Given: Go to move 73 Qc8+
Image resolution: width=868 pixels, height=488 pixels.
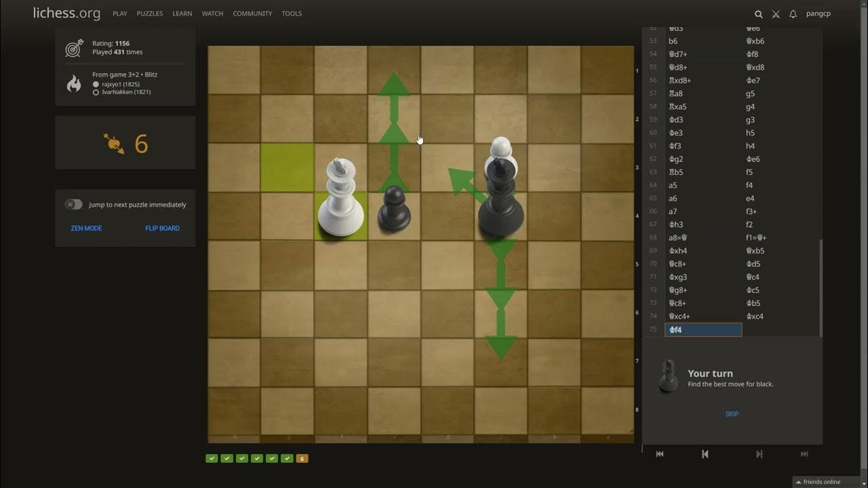Looking at the screenshot, I should (x=703, y=304).
